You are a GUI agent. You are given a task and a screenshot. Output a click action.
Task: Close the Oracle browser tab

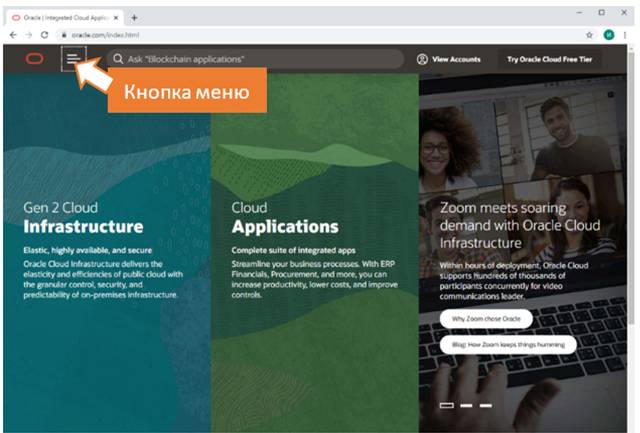point(119,17)
